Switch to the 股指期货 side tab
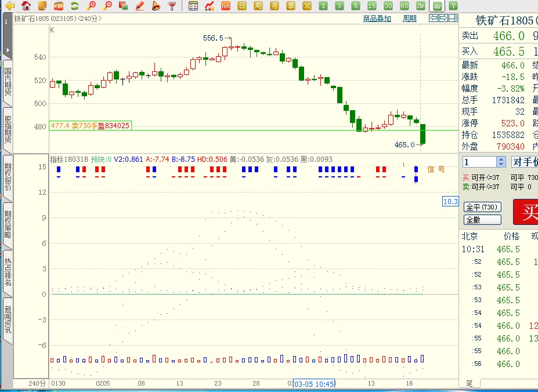Image resolution: width=538 pixels, height=392 pixels. pos(8,129)
